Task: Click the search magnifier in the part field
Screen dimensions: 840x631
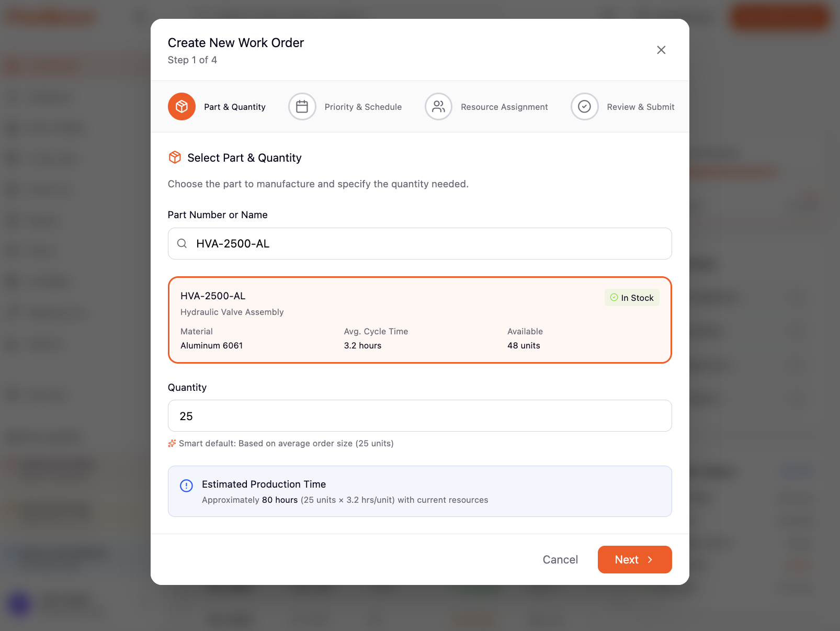Action: 181,243
